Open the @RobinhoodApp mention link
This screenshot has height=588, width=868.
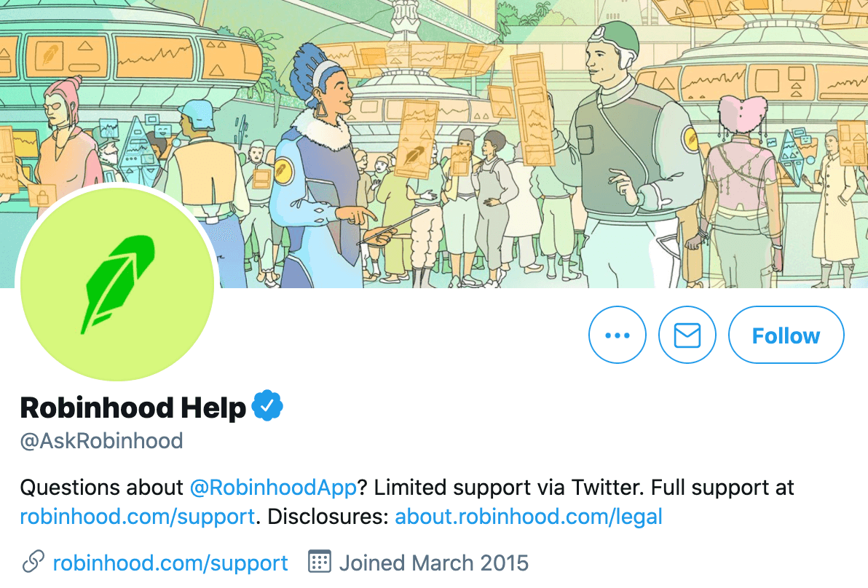pyautogui.click(x=273, y=488)
